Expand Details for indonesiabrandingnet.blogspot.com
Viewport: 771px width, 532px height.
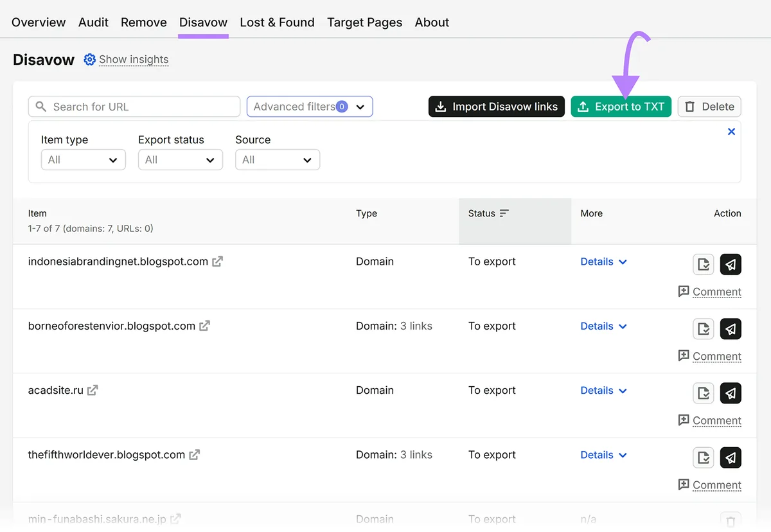pos(603,262)
